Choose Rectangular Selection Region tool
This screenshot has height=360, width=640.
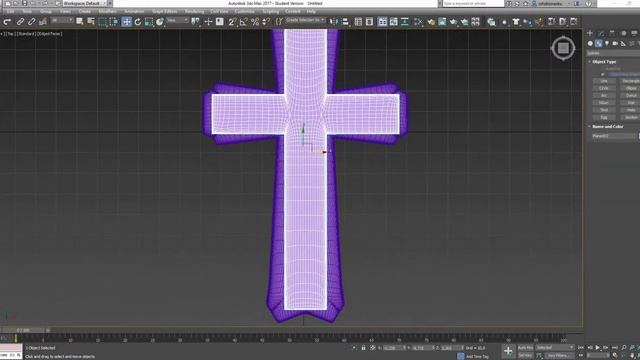(102, 22)
